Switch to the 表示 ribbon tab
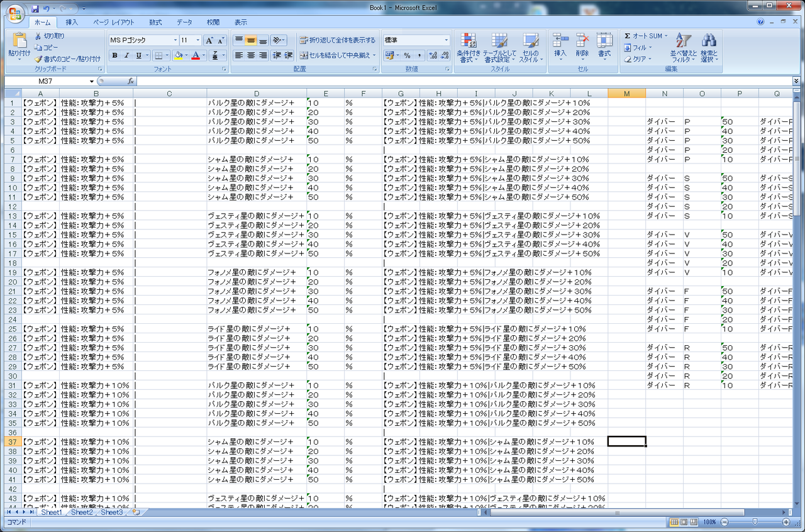Viewport: 805px width, 532px height. (241, 22)
